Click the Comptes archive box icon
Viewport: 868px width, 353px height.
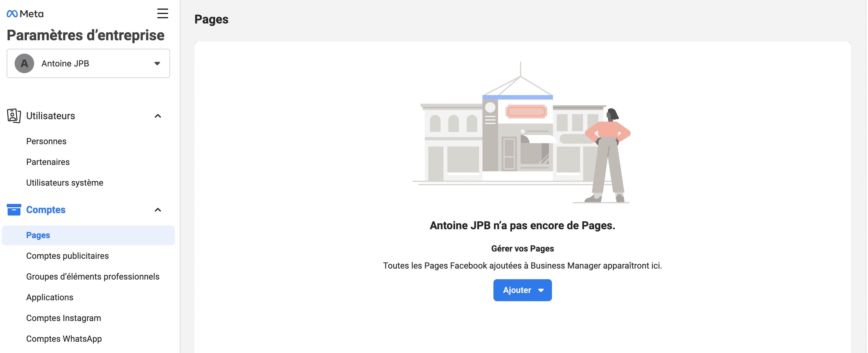(x=14, y=210)
